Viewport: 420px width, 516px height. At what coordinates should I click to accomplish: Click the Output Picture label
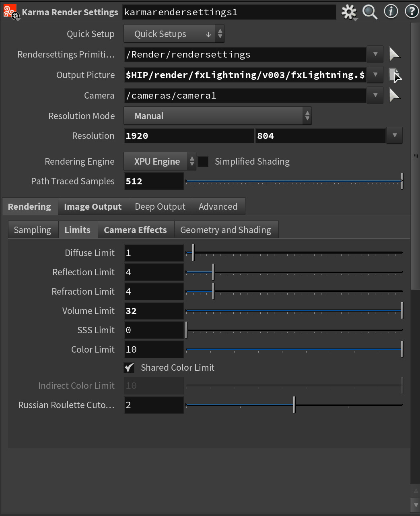tap(85, 75)
